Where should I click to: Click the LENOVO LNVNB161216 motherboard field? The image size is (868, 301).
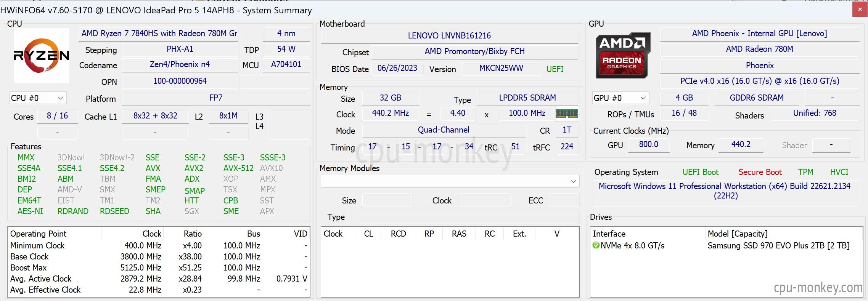pos(449,36)
